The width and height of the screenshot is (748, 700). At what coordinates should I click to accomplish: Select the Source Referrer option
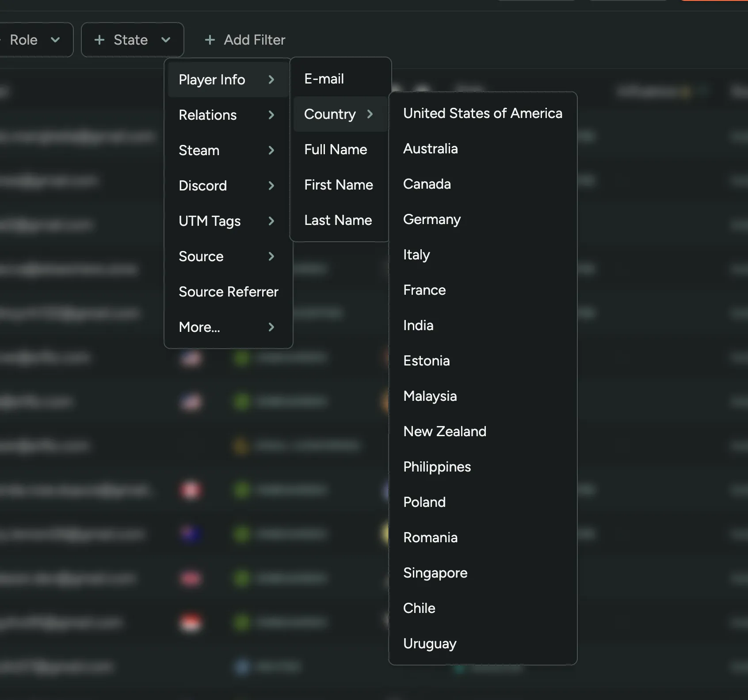(x=228, y=291)
